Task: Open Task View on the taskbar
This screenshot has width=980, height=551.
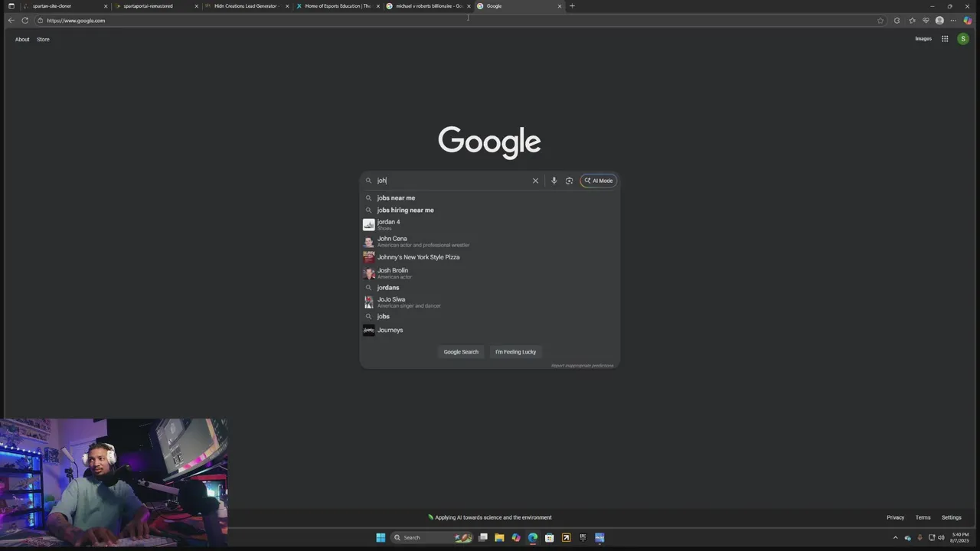Action: pos(483,537)
